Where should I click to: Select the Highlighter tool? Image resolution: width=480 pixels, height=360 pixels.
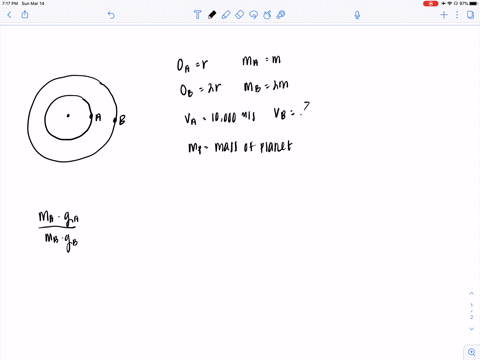coord(226,15)
